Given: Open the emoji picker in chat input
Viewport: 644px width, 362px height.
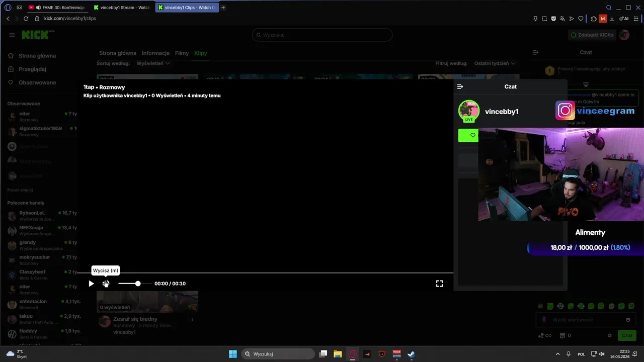Looking at the screenshot, I should click(628, 320).
